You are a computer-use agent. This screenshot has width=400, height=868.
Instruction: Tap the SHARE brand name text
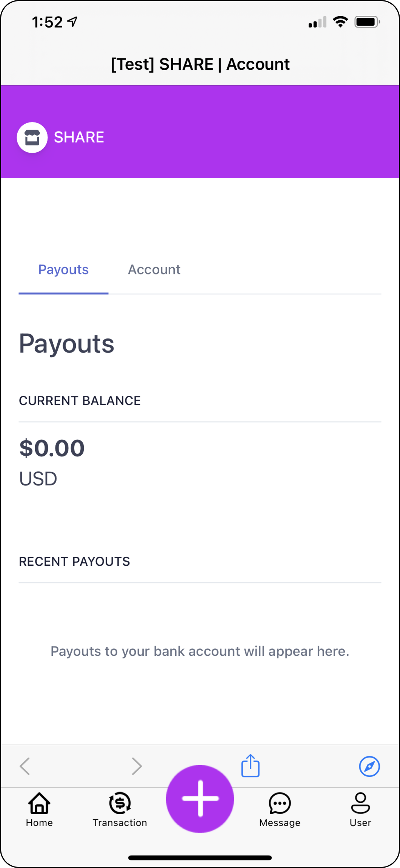(79, 137)
